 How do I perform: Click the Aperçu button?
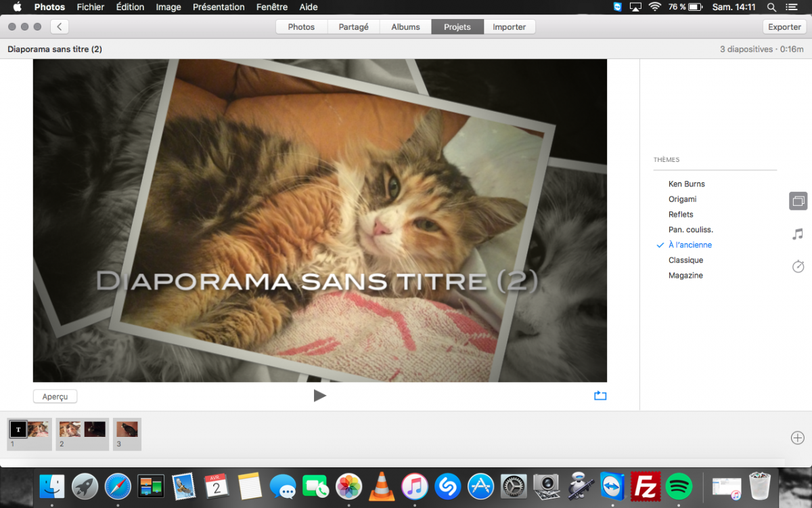55,397
